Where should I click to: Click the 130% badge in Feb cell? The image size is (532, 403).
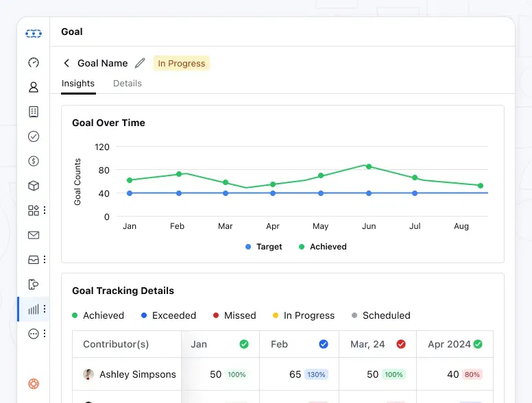coord(316,374)
